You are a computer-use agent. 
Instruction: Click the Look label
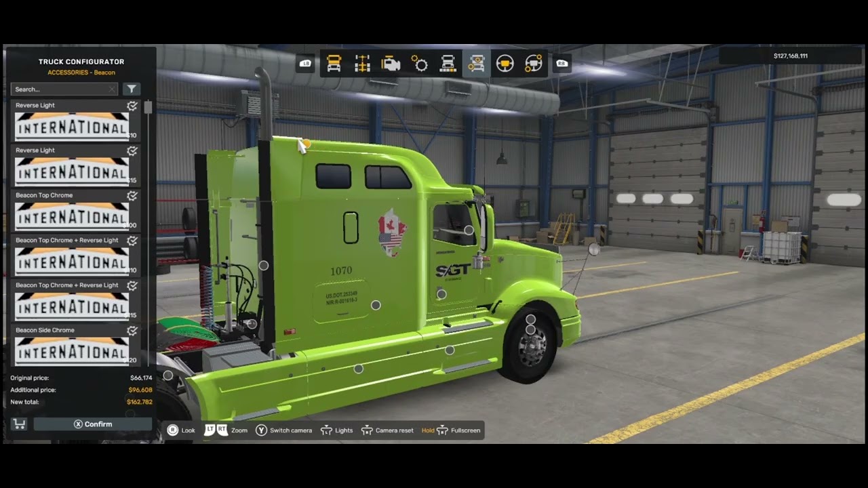(x=189, y=430)
